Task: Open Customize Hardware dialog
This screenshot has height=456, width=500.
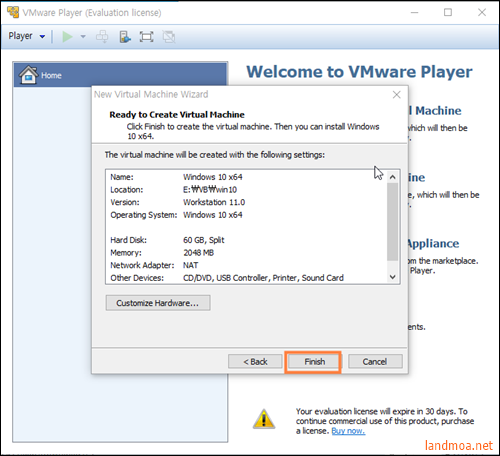Action: tap(158, 303)
